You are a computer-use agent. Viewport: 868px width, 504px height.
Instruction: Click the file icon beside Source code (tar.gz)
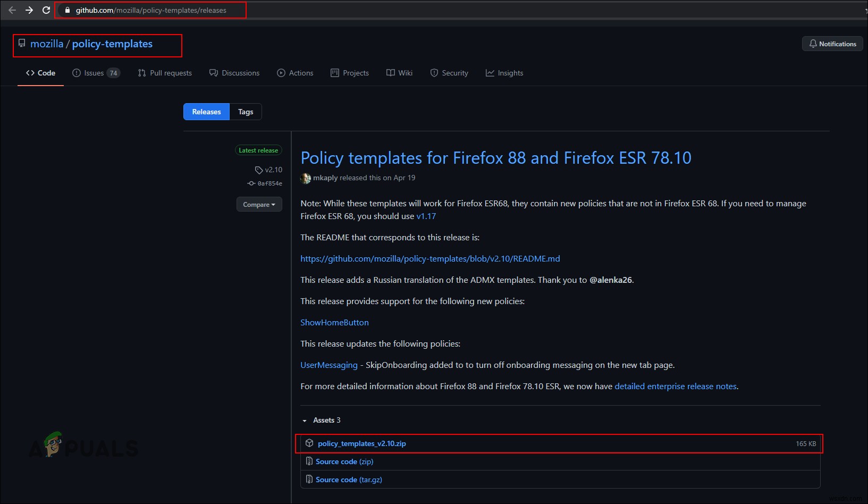tap(309, 480)
